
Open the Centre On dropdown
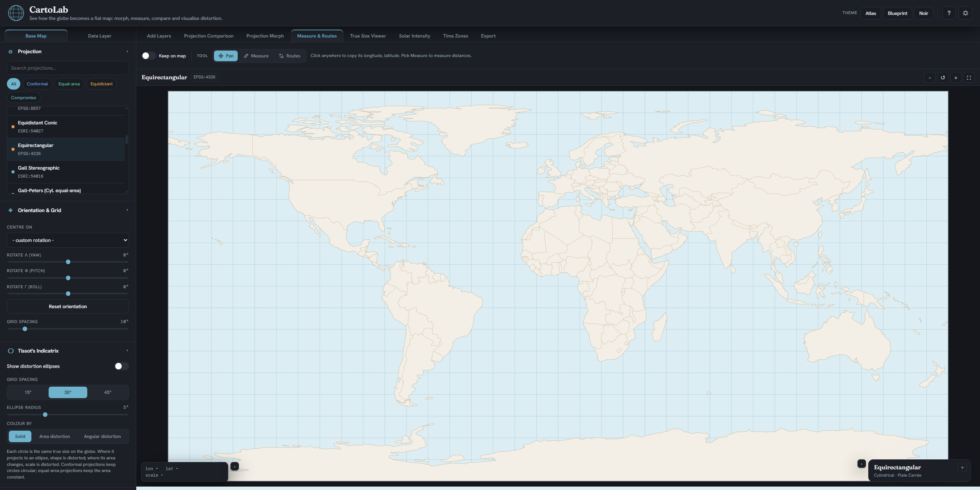[68, 240]
